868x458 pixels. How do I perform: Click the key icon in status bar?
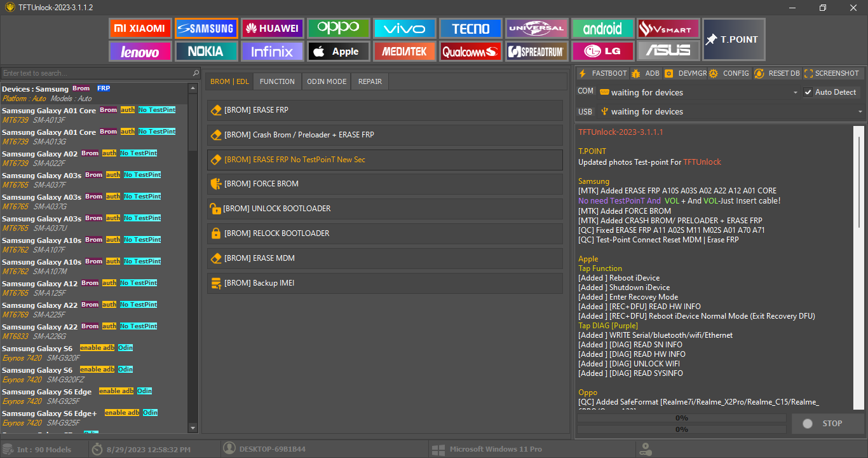[645, 449]
